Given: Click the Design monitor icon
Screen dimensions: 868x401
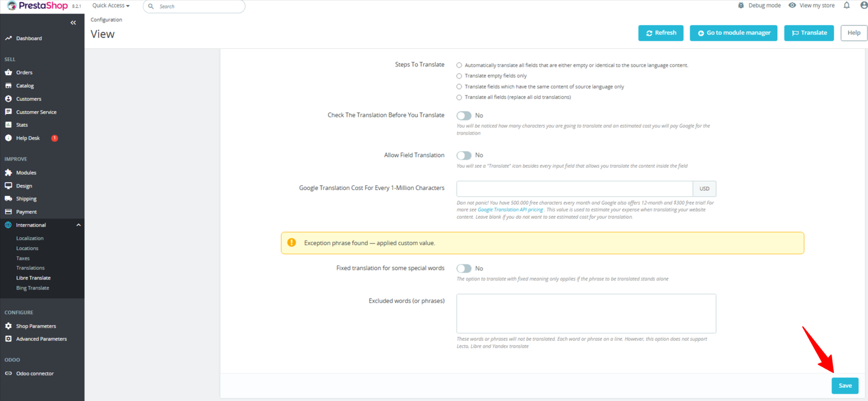Looking at the screenshot, I should tap(8, 185).
